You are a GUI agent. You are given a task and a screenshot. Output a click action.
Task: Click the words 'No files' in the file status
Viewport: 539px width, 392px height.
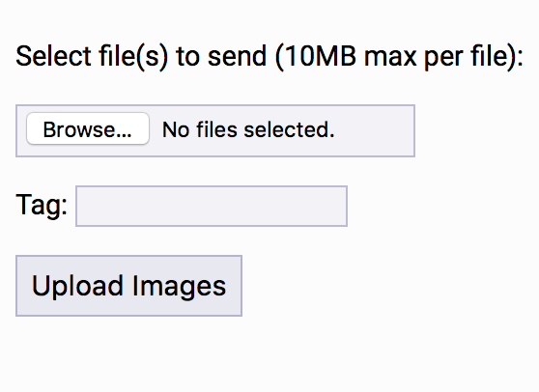200,130
